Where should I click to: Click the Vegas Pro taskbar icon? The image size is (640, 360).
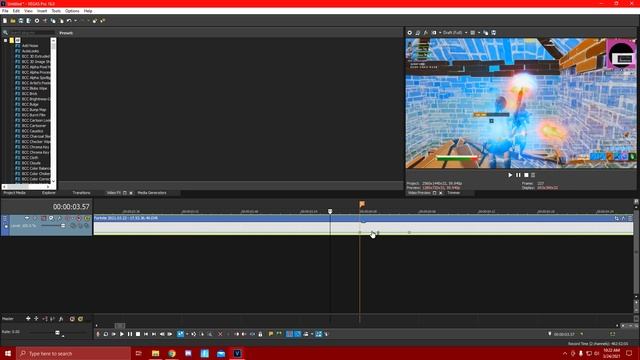point(237,353)
